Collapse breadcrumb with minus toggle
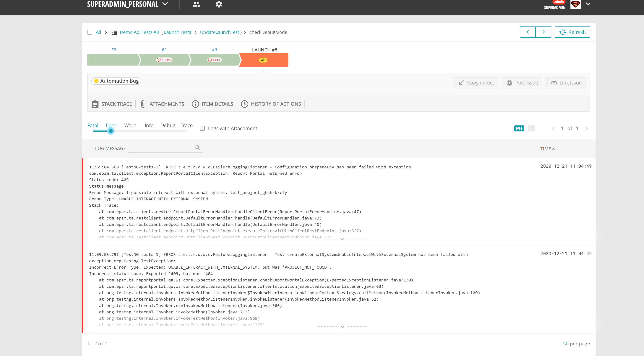 point(89,32)
